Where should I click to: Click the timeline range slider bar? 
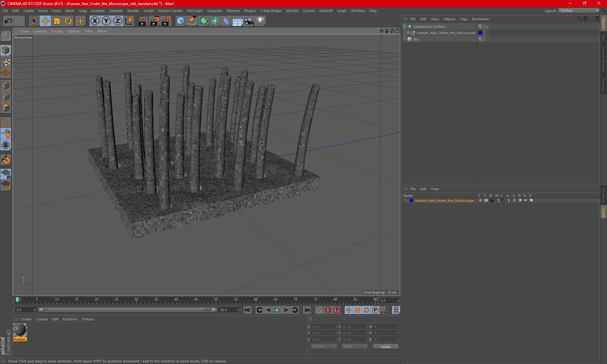point(128,310)
